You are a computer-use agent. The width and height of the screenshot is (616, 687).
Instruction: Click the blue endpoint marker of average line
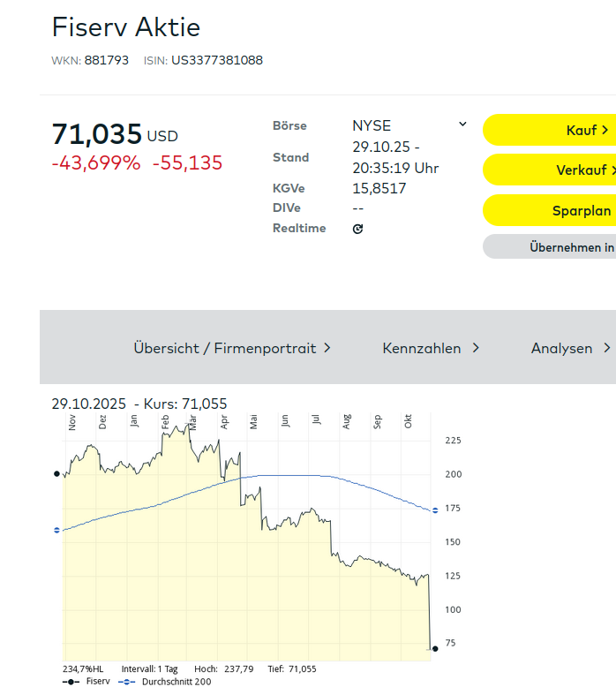coord(434,511)
